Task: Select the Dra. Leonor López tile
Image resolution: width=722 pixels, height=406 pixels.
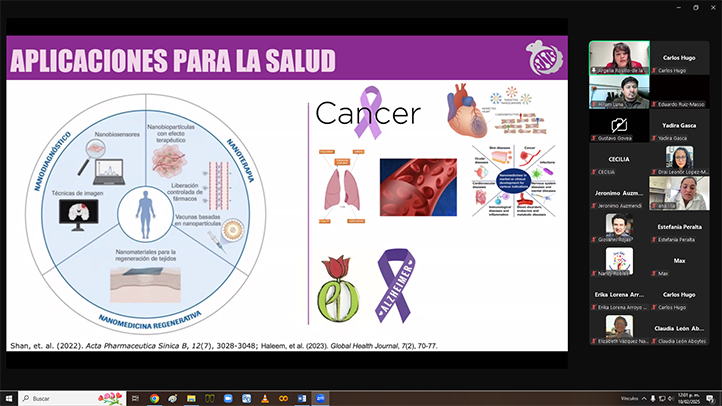Action: pos(679,159)
